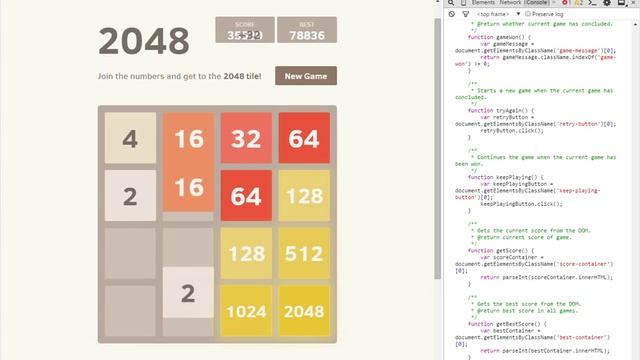Click the game page vertical scrollbar
Viewport: 640px width, 360px height.
click(x=438, y=149)
